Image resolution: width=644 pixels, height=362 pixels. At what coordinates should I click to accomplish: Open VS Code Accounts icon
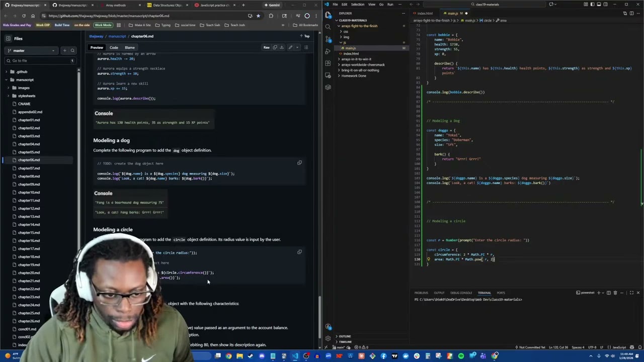point(328,327)
